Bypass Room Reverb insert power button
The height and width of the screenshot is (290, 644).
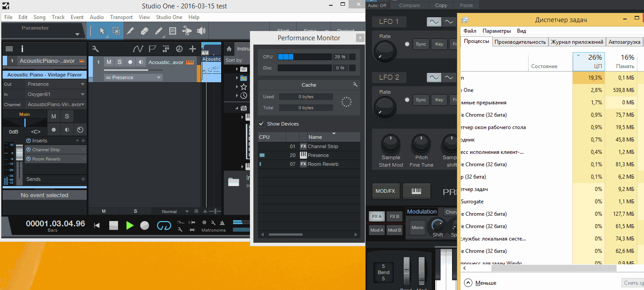pos(28,159)
